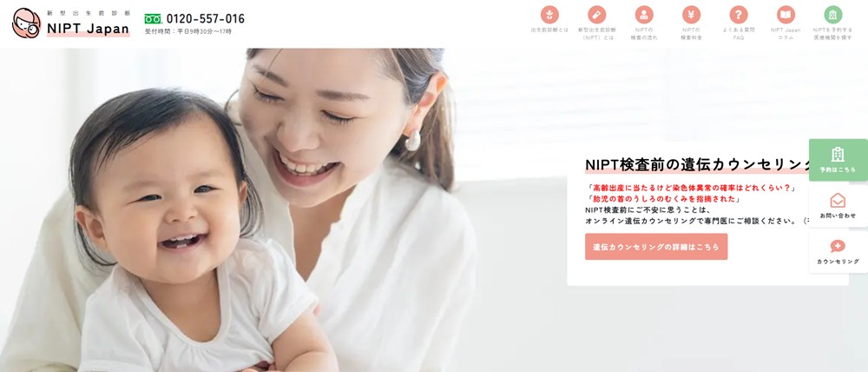Click the green free-dial phone icon

point(153,19)
